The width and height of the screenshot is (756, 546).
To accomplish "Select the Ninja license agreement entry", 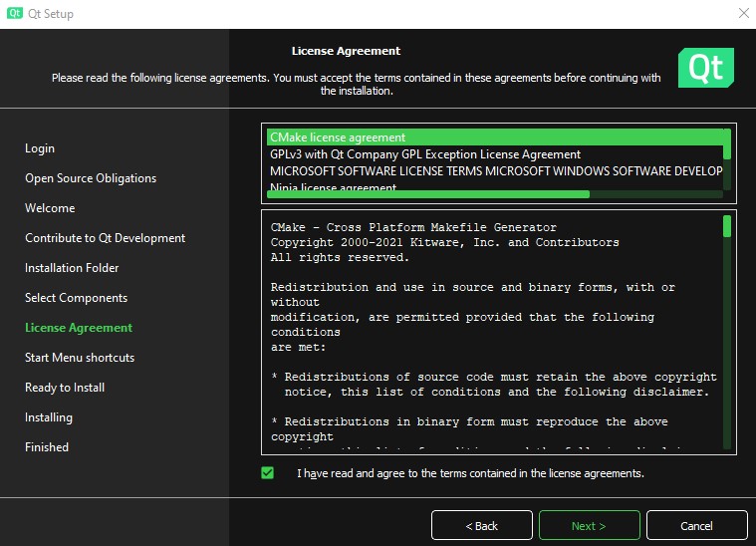I will (495, 186).
